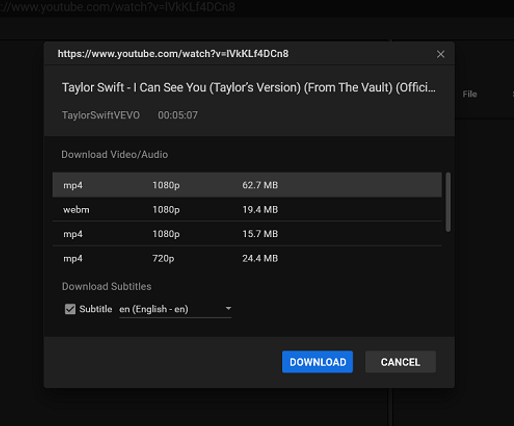Click the Download Subtitles section label

click(x=107, y=286)
